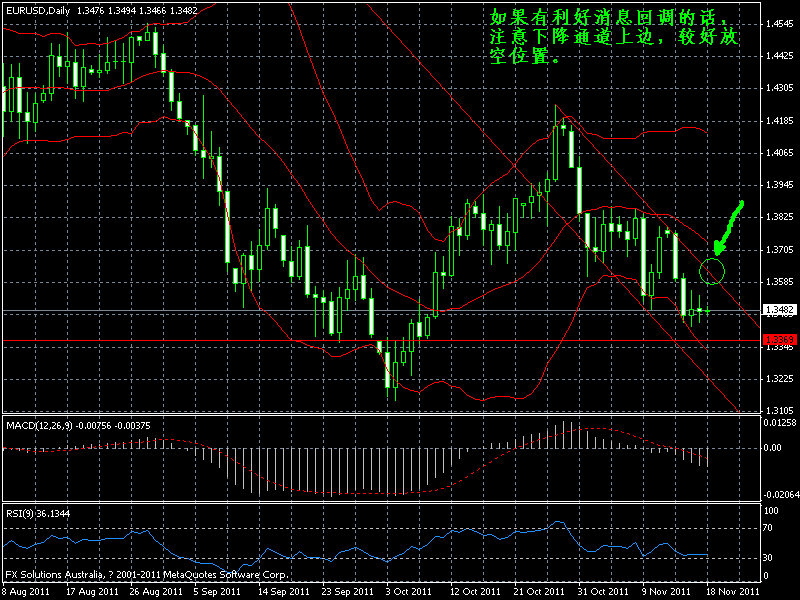Click date label 5 Sep 2011

(217, 592)
